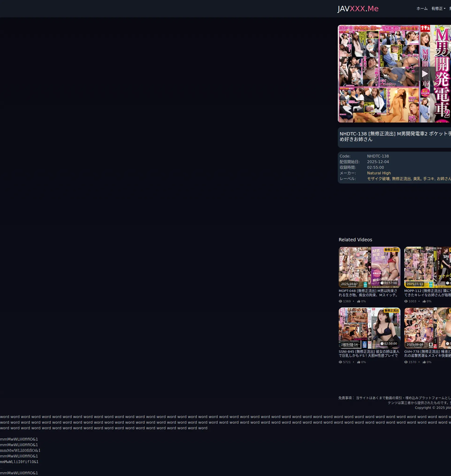This screenshot has width=451, height=476.
Task: Click the clock icon beside 01:57:00 duration
Action: click(x=382, y=283)
